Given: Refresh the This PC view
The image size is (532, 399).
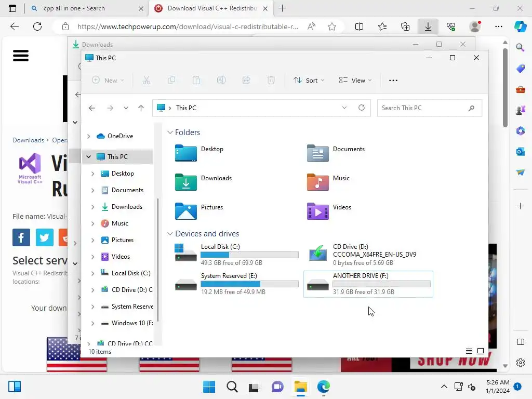Looking at the screenshot, I should (362, 108).
